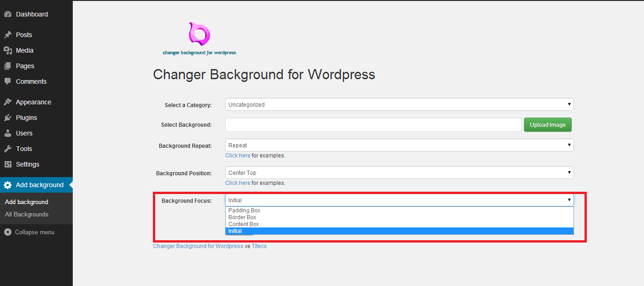The width and height of the screenshot is (644, 286).
Task: Click the Plugins plug icon
Action: (7, 118)
